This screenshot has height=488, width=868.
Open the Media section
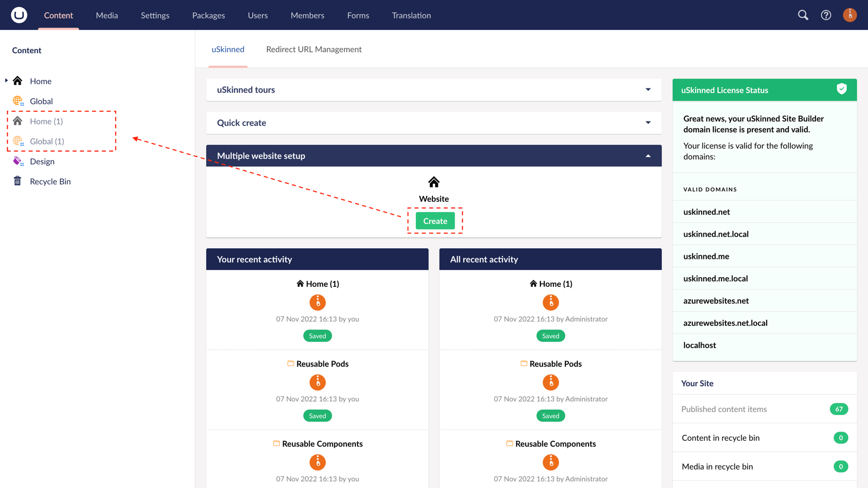click(x=107, y=15)
